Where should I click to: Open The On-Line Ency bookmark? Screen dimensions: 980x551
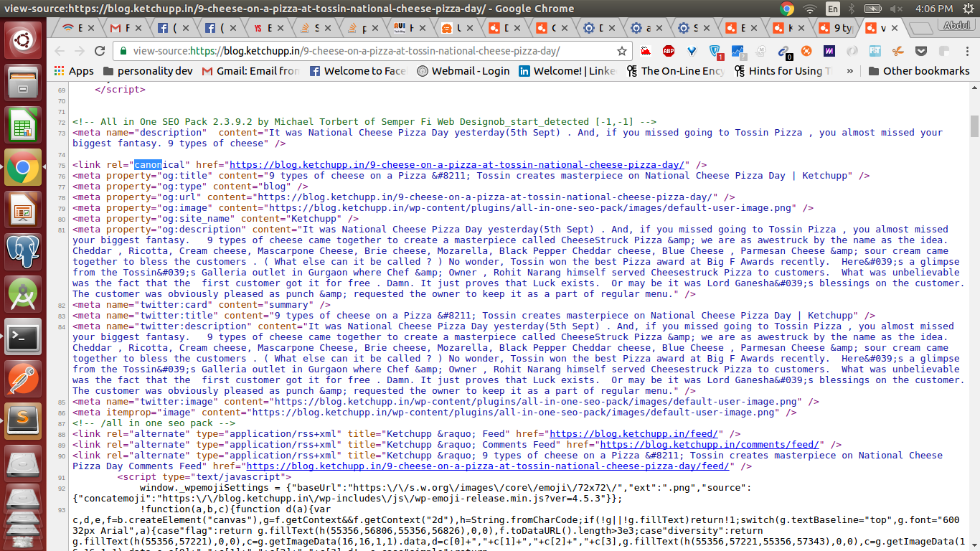point(676,71)
